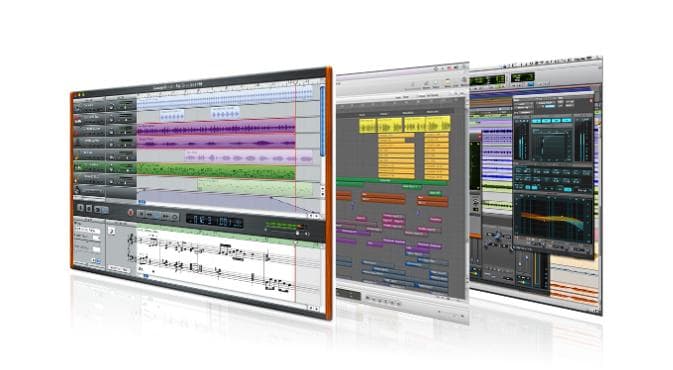Click the orange EQ curve in plugin window
This screenshot has height=370, width=673.
(x=553, y=218)
